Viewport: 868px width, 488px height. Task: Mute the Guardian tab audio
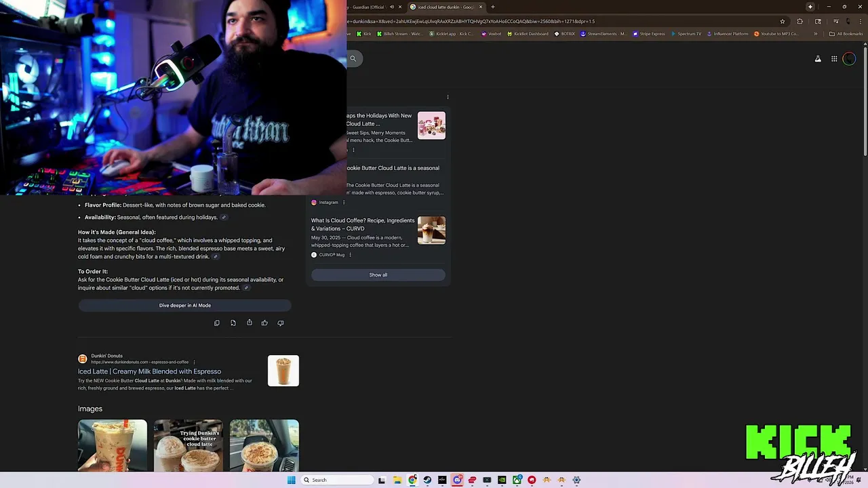pos(391,7)
